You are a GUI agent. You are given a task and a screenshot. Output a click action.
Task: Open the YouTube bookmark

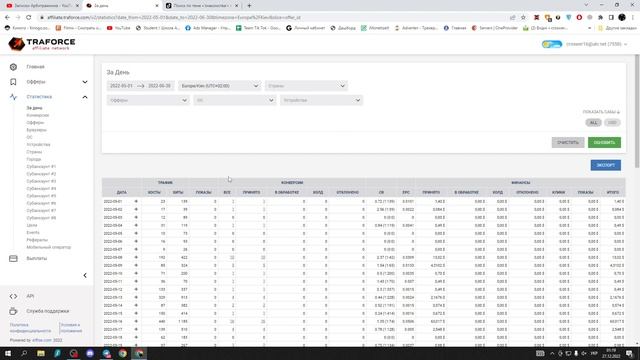pos(119,28)
